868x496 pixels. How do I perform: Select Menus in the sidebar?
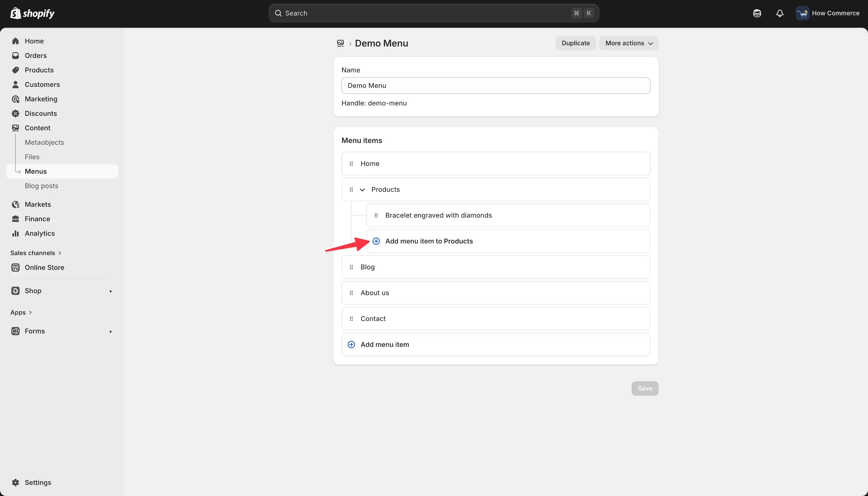coord(62,171)
